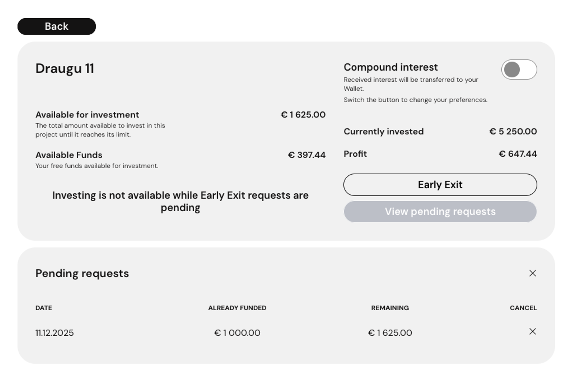Click the € 1 000.00 already funded cell
Image resolution: width=588 pixels, height=391 pixels.
click(237, 333)
